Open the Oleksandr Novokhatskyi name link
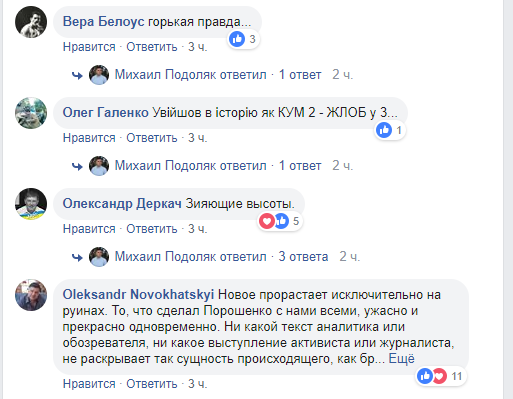The image size is (513, 399). pos(138,294)
